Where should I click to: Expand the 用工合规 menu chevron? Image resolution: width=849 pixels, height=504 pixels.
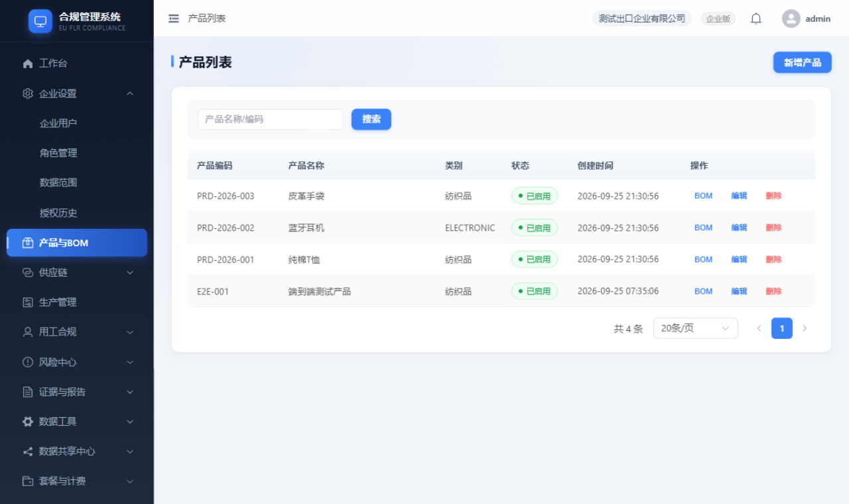(130, 332)
